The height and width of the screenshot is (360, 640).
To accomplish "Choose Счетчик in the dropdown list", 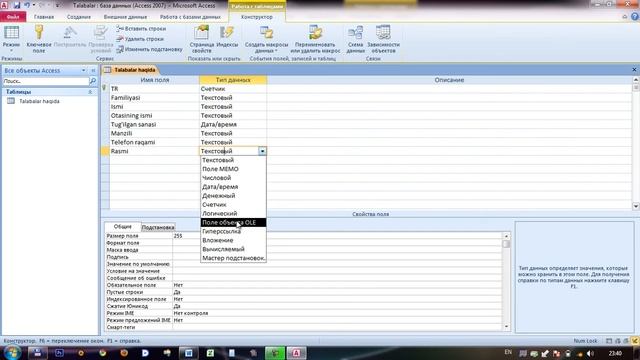I will tap(233, 204).
